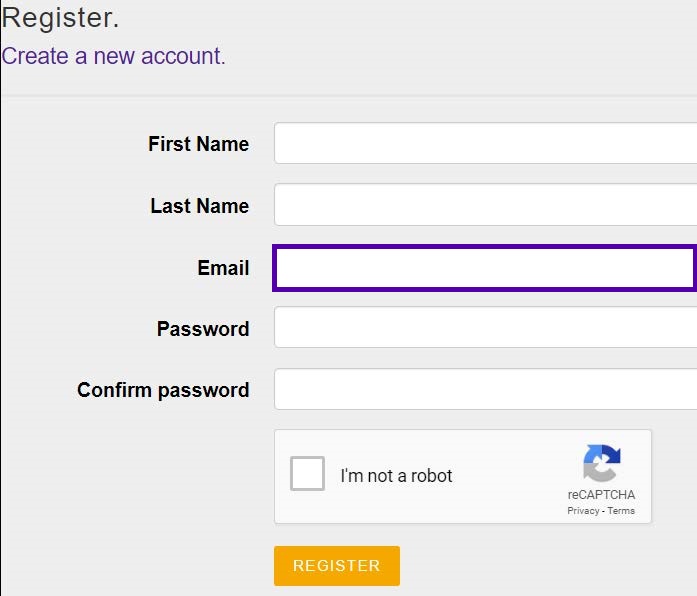Image resolution: width=697 pixels, height=596 pixels.
Task: Click the reCAPTCHA brand text
Action: point(601,495)
